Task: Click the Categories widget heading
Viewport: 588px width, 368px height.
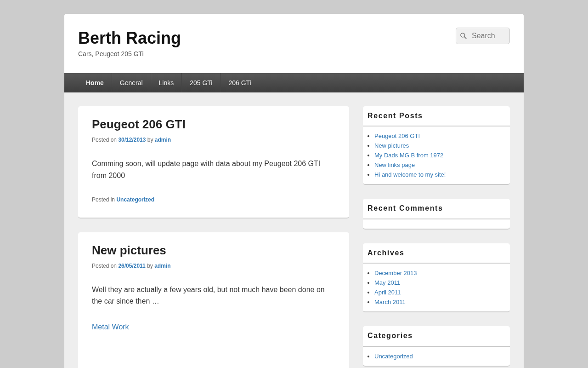Action: (390, 336)
